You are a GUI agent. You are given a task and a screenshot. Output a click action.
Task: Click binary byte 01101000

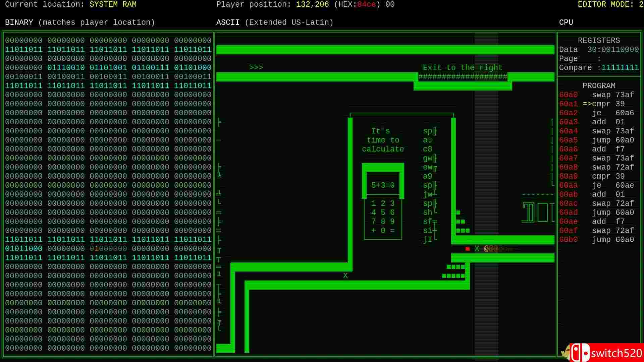[x=193, y=68]
